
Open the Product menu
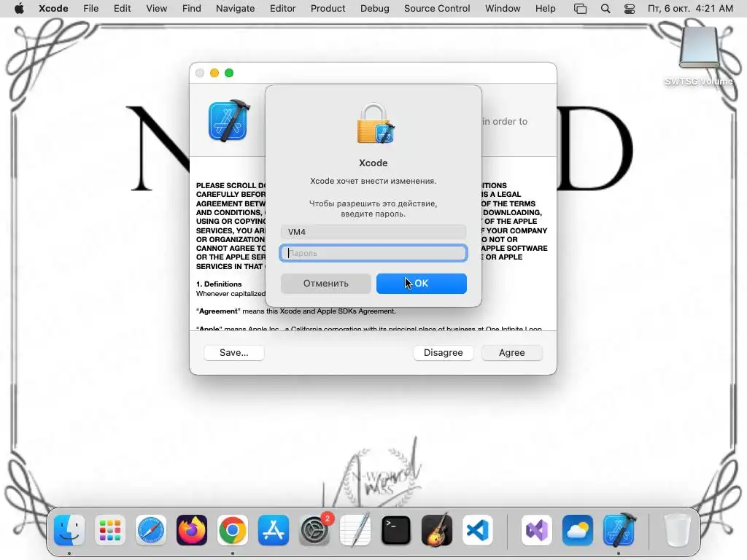[x=328, y=9]
